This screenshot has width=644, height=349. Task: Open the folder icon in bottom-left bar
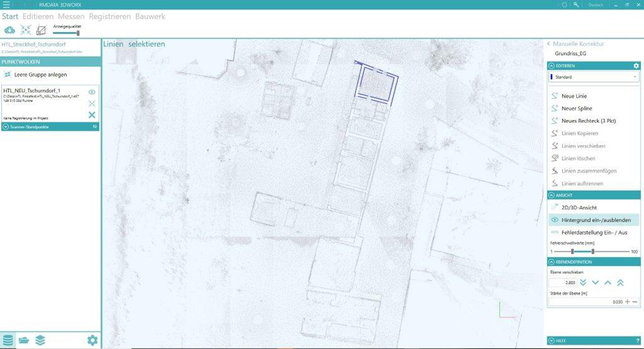(24, 340)
